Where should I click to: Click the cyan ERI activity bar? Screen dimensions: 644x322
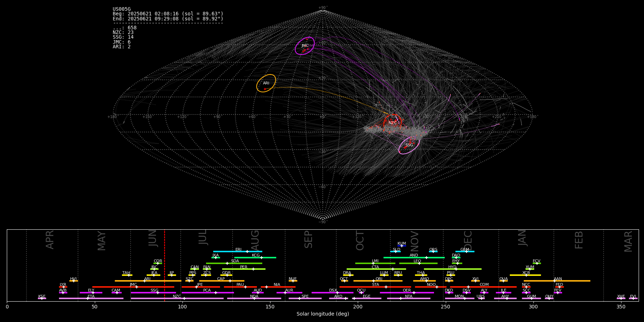tap(238, 252)
